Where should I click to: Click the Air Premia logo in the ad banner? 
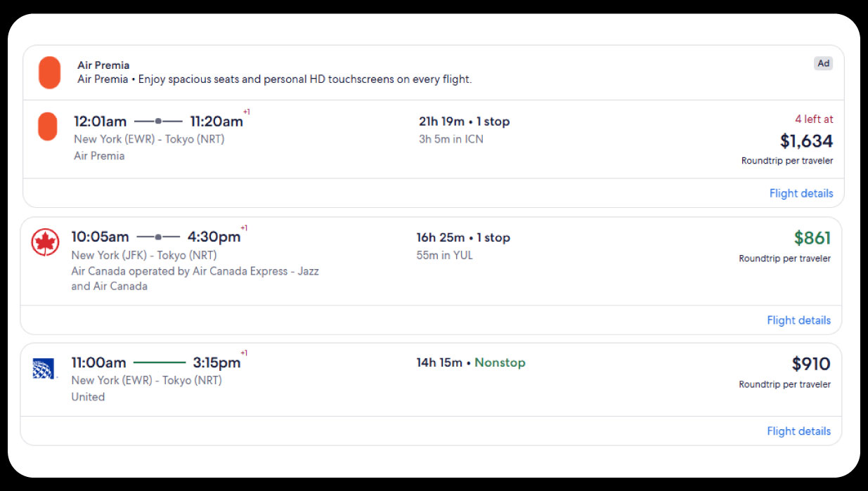49,72
